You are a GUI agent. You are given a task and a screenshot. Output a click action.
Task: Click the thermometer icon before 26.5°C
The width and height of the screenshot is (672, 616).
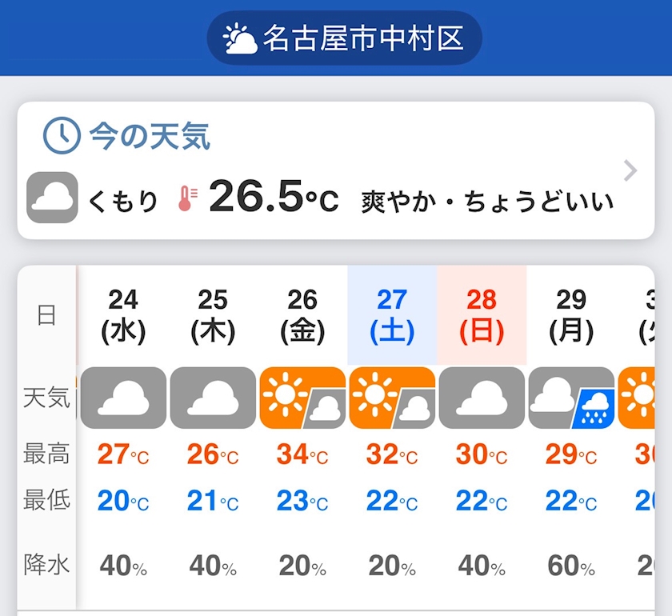point(186,198)
